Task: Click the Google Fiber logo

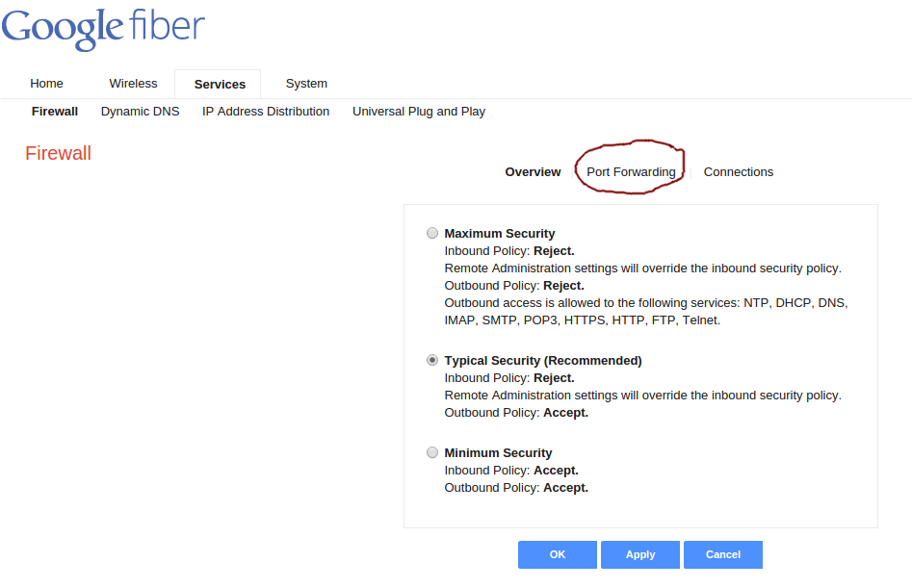Action: [x=103, y=29]
